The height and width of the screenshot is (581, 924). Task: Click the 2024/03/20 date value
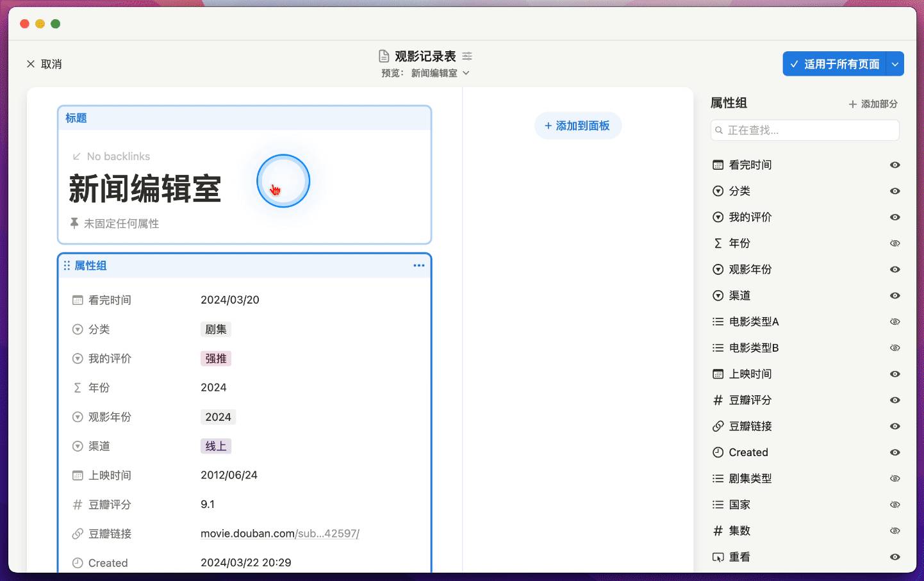click(x=230, y=300)
